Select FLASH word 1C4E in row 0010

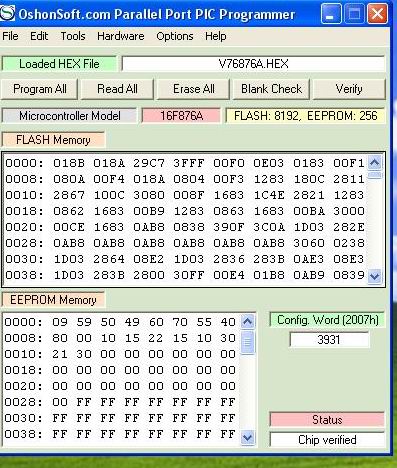click(269, 195)
